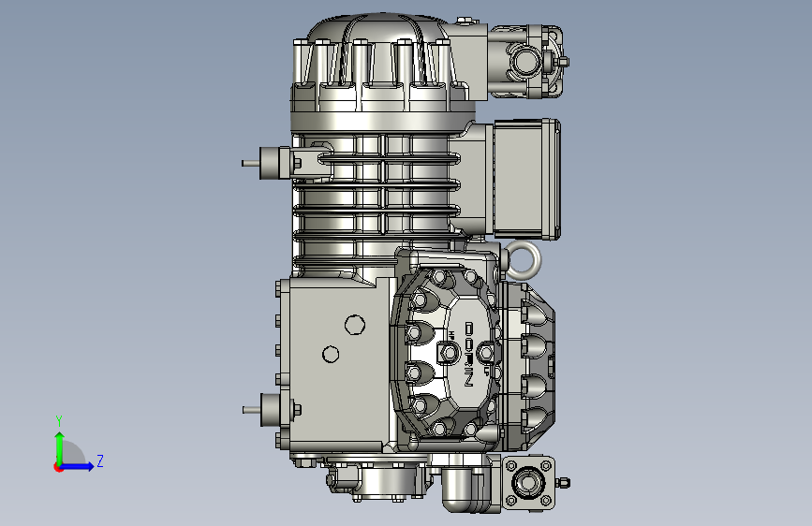Select the DORIN embossed cylinder head cover
This screenshot has height=526, width=812.
[467, 353]
